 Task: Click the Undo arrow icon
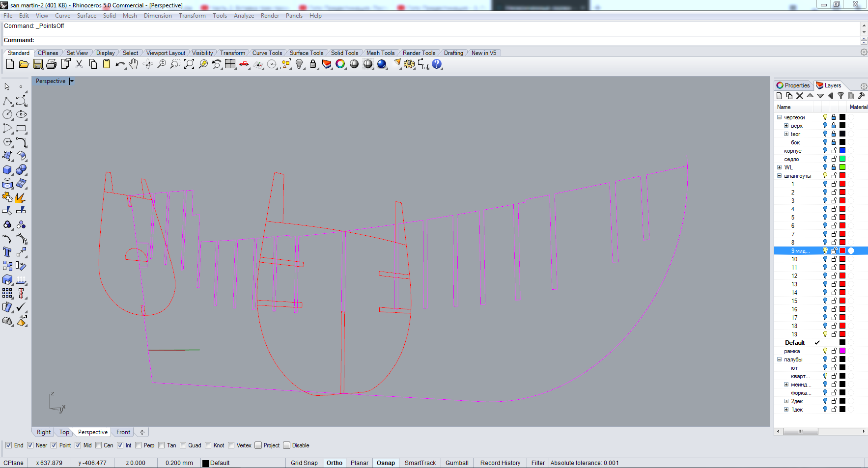[x=120, y=64]
